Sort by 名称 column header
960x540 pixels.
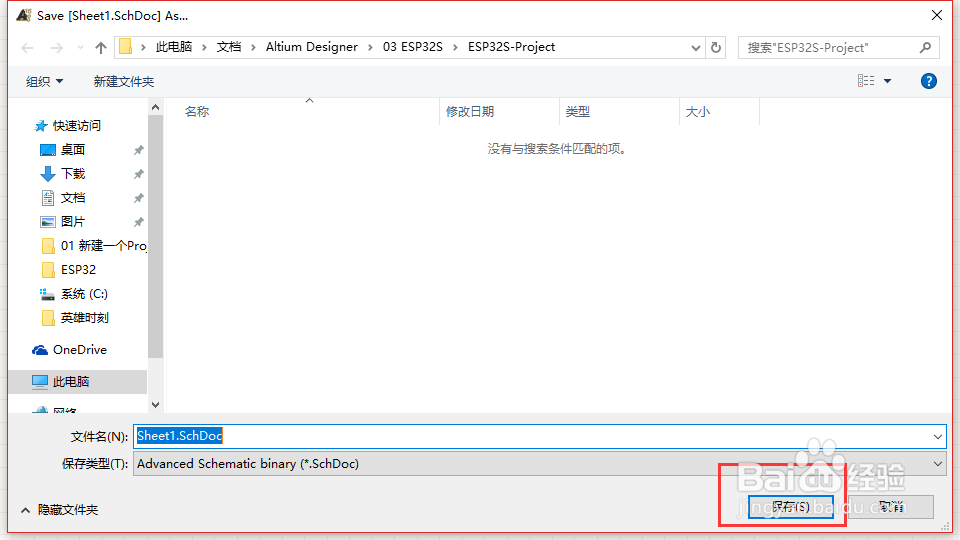click(197, 111)
